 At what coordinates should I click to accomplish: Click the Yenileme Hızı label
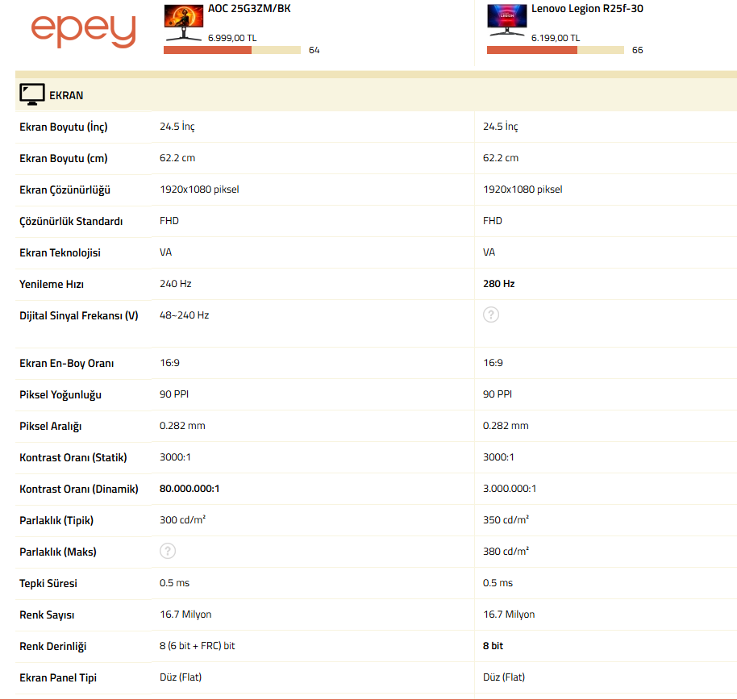pyautogui.click(x=52, y=285)
